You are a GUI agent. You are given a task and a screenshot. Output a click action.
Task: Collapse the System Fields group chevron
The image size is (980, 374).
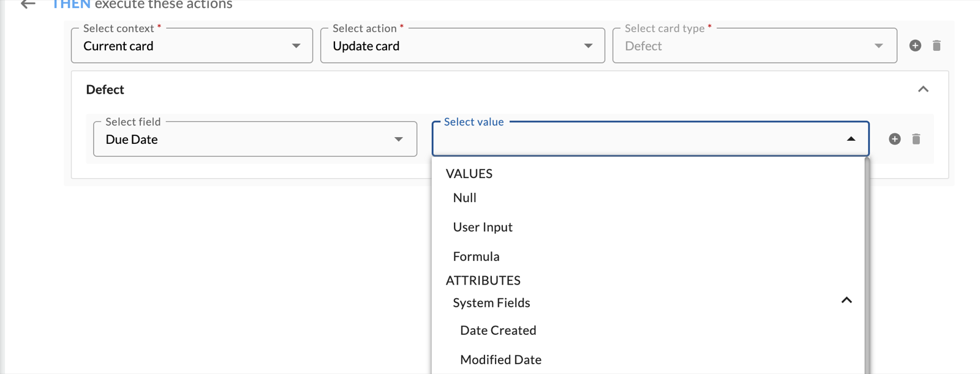[x=846, y=300]
